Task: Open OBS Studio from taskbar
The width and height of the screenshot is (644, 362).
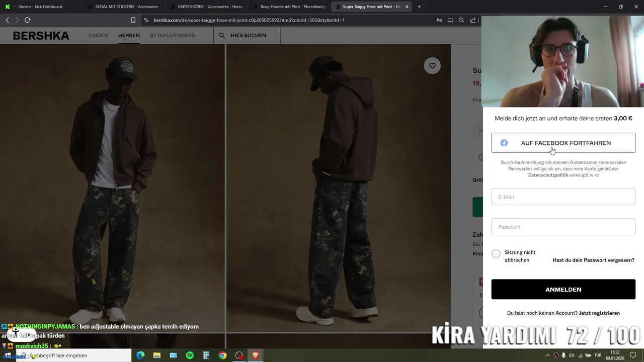Action: [239, 355]
